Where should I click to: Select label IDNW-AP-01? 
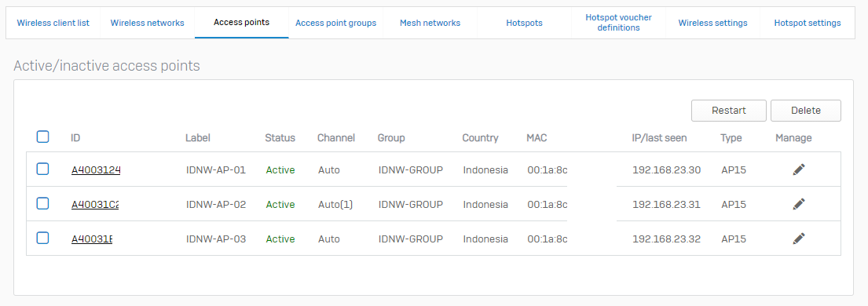[x=216, y=170]
